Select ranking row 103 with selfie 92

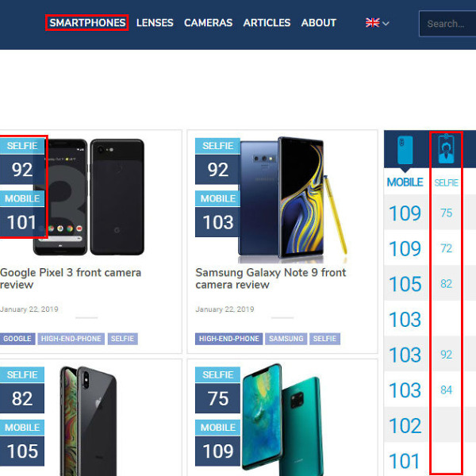[x=430, y=355]
